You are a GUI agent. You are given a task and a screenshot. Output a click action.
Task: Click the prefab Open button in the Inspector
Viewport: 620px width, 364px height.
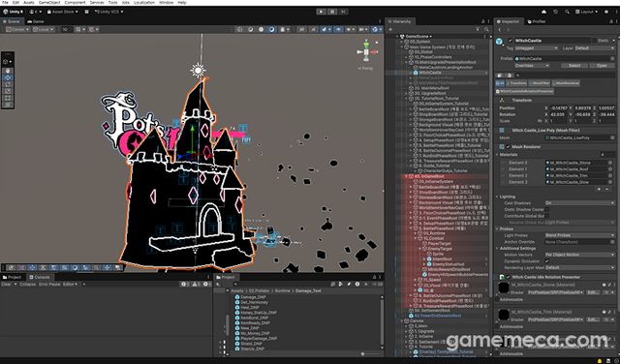[602, 66]
